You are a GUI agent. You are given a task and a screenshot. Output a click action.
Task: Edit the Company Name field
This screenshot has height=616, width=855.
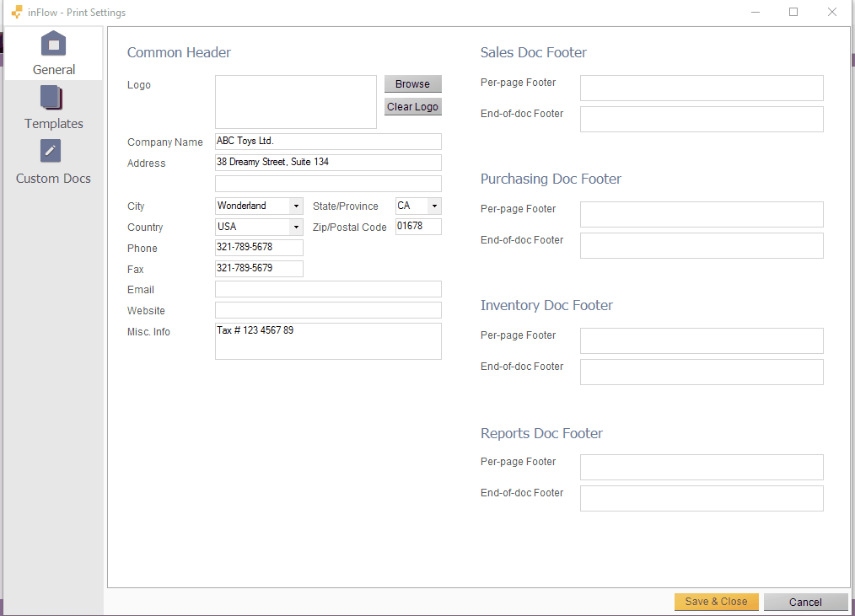coord(328,142)
